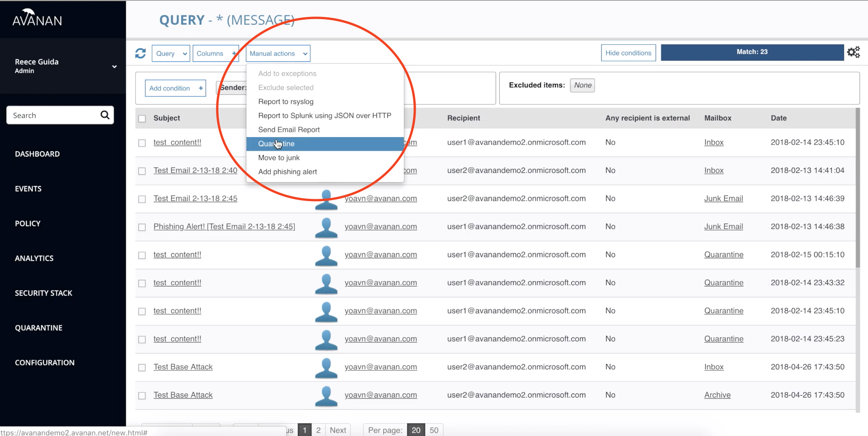Open Dashboard in sidebar
Viewport: 868px width, 436px height.
[38, 154]
